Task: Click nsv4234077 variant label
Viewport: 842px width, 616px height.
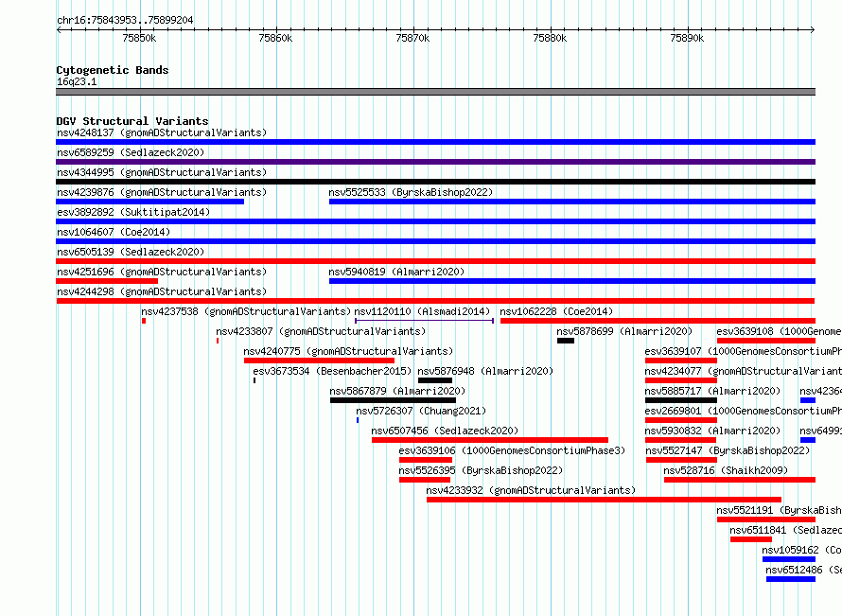Action: (x=744, y=371)
